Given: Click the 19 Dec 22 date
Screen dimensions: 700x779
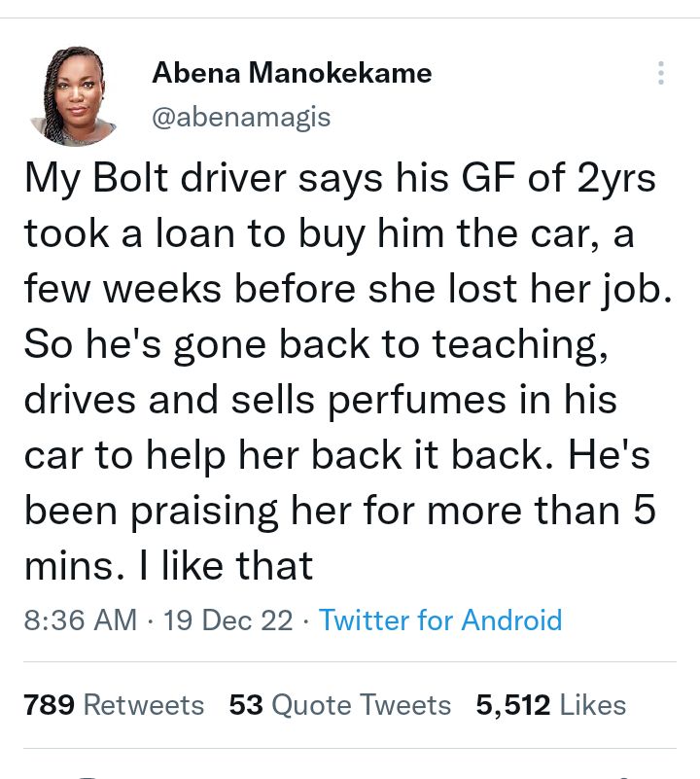Looking at the screenshot, I should coord(228,620).
